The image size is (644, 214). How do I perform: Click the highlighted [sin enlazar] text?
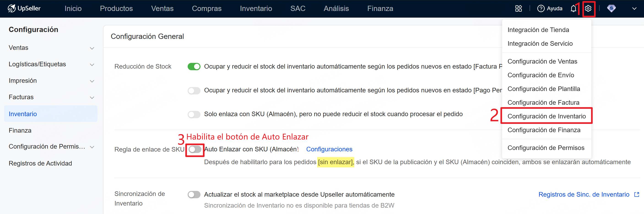click(336, 162)
